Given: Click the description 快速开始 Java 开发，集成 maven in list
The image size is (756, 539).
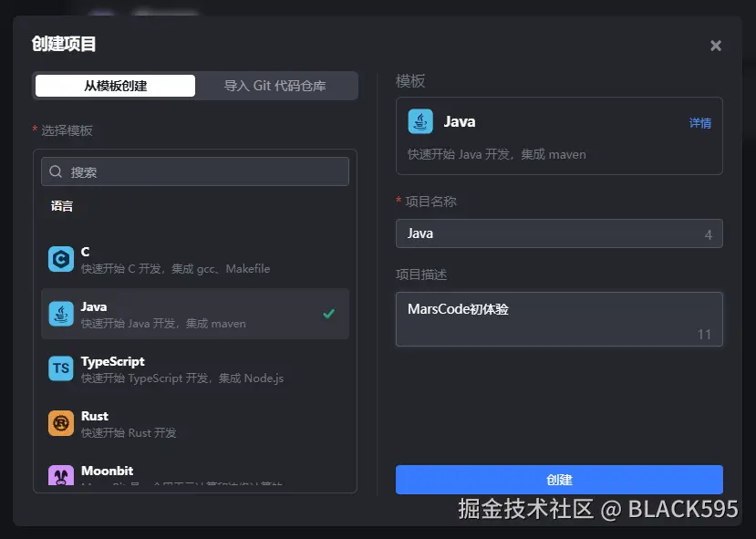Looking at the screenshot, I should (x=163, y=324).
